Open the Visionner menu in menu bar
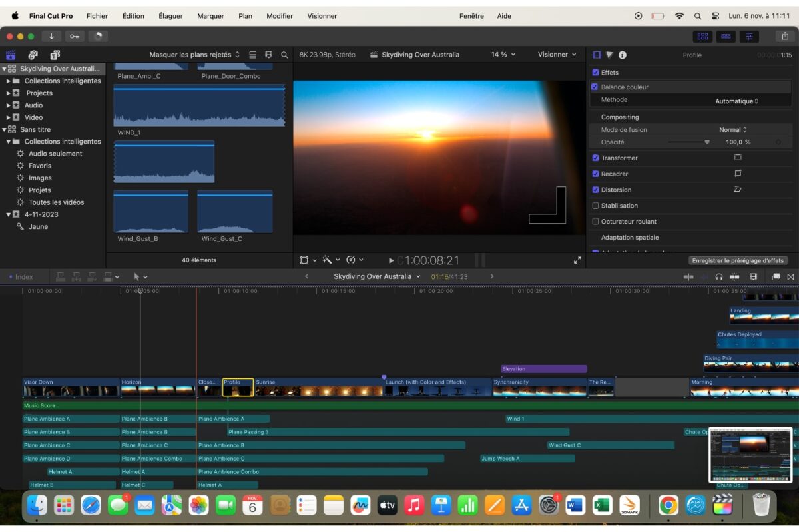Screen dimensions: 799x532 (x=322, y=16)
